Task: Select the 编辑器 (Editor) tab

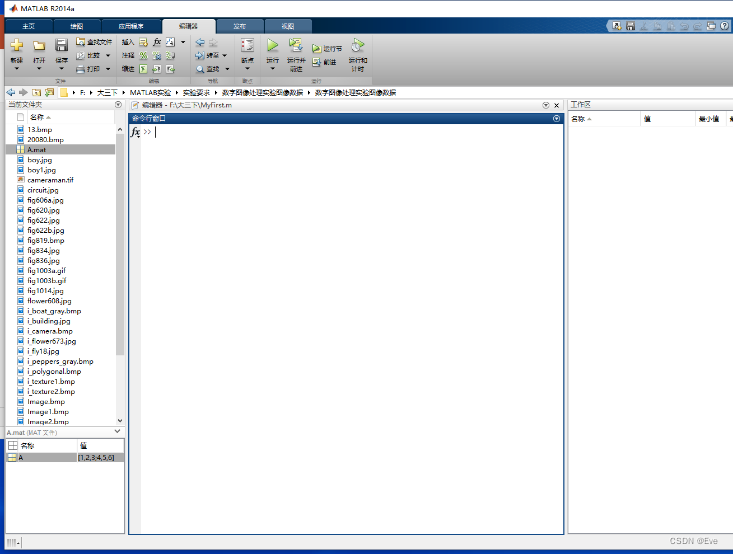Action: [188, 26]
